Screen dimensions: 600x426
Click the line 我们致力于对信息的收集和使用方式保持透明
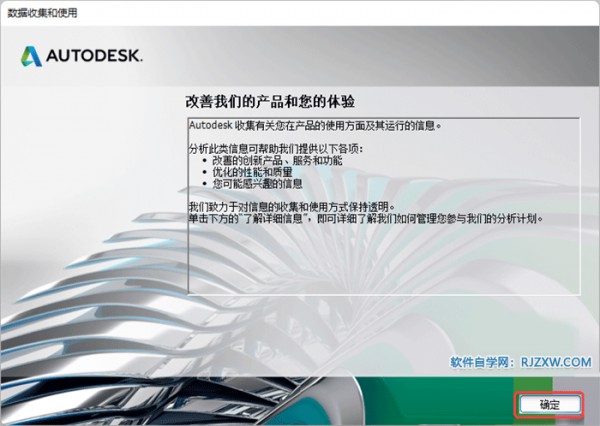pos(292,207)
